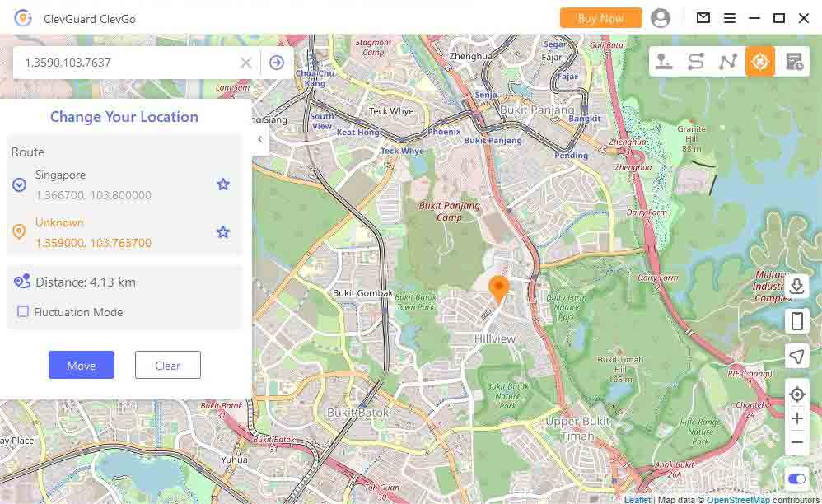
Task: Click the Change Your Location heading
Action: click(x=124, y=117)
